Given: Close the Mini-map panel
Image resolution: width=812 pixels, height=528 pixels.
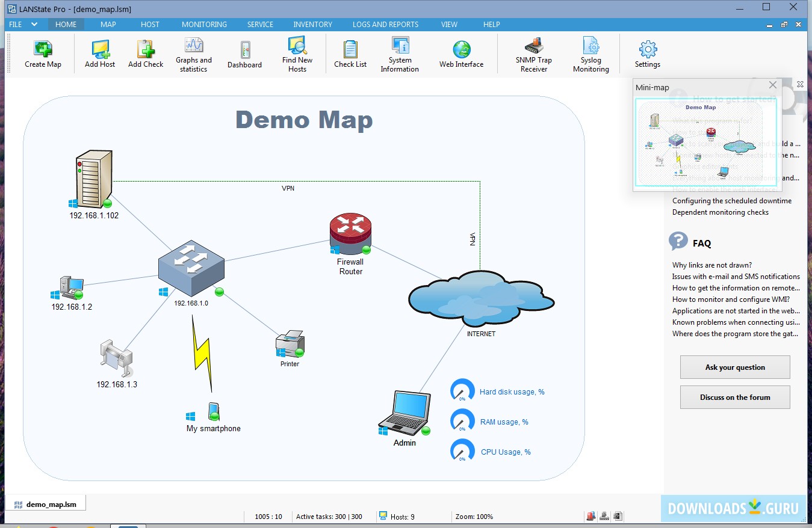Looking at the screenshot, I should pyautogui.click(x=773, y=85).
